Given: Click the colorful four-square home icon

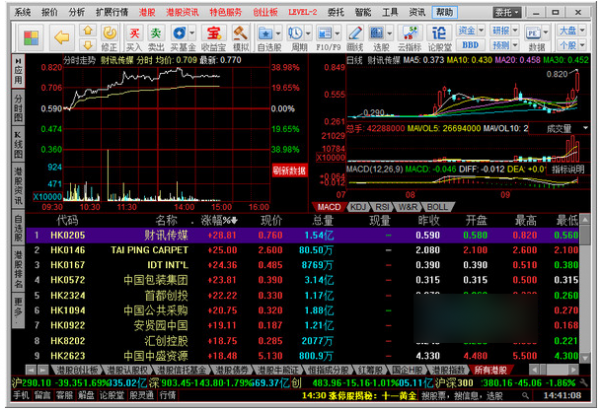Looking at the screenshot, I should (x=31, y=38).
